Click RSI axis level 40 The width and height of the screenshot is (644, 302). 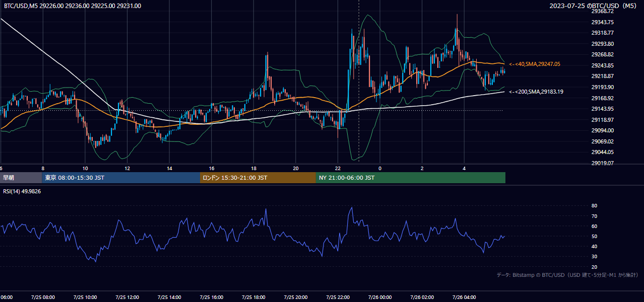594,246
